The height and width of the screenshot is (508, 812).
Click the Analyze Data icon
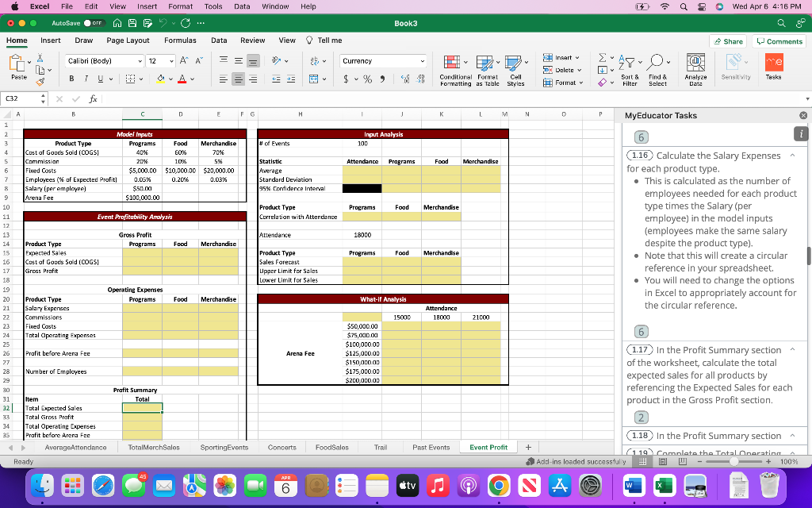click(695, 62)
